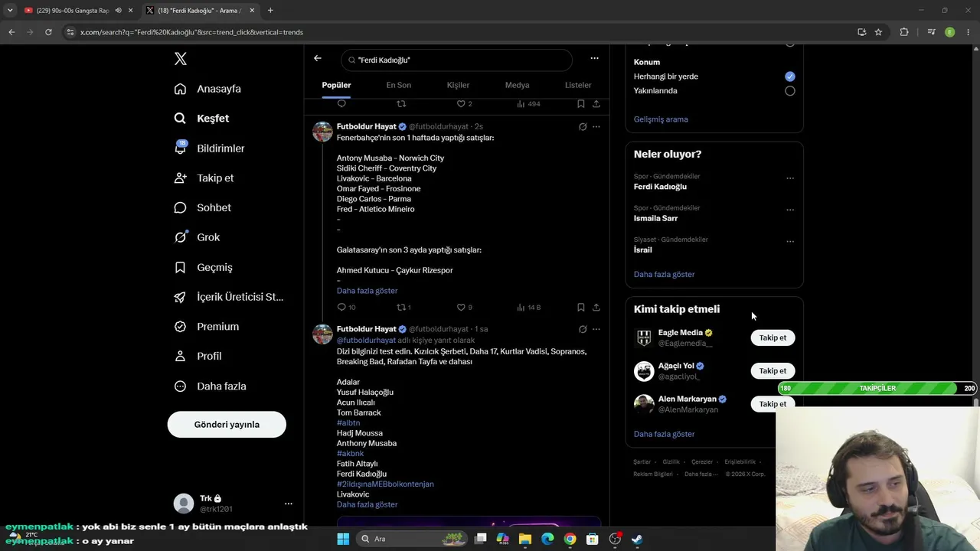The width and height of the screenshot is (980, 551).
Task: Open Profil in the sidebar
Action: click(198, 356)
